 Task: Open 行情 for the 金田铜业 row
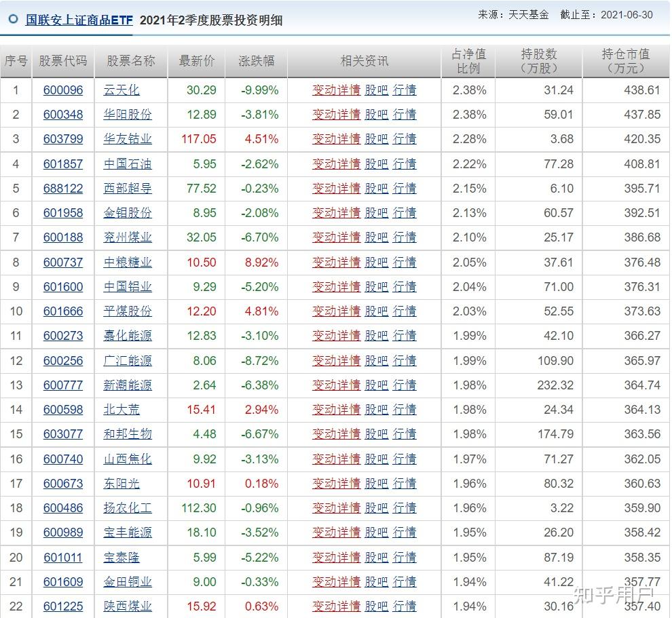405,581
